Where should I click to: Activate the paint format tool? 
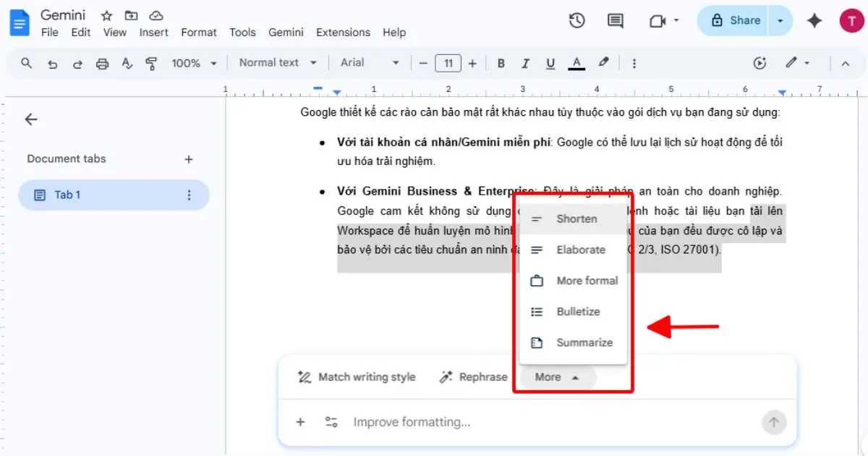click(151, 64)
